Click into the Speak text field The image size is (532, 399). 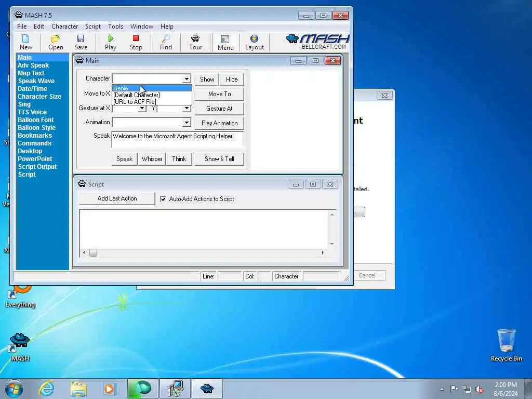pos(178,139)
